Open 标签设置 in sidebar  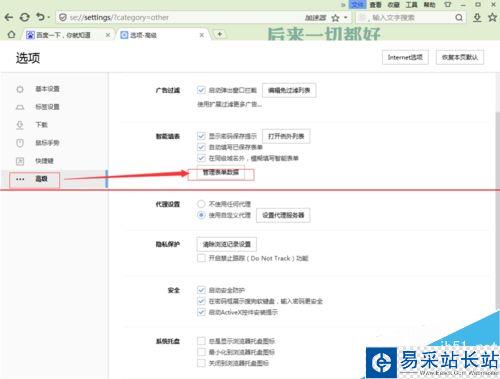(x=47, y=107)
